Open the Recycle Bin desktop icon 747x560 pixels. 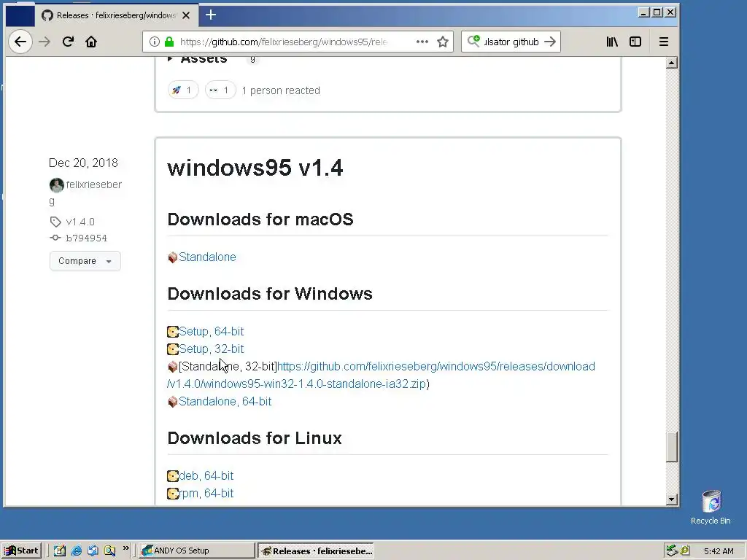coord(711,507)
